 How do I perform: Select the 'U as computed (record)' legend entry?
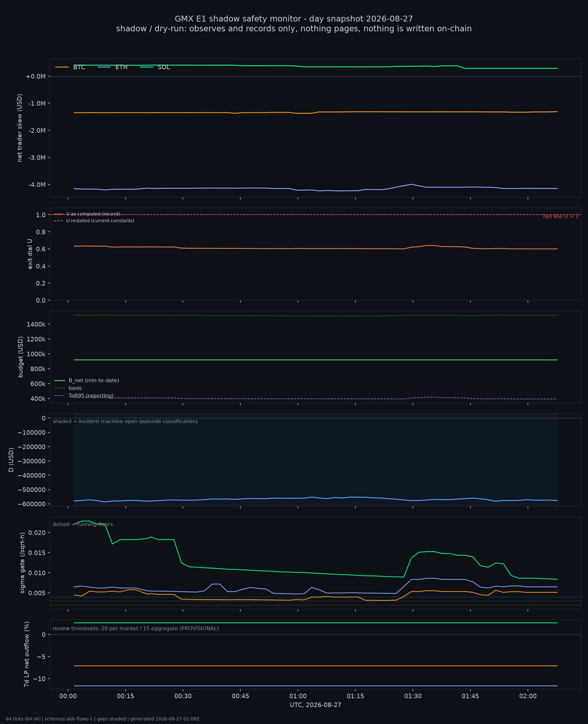point(87,214)
